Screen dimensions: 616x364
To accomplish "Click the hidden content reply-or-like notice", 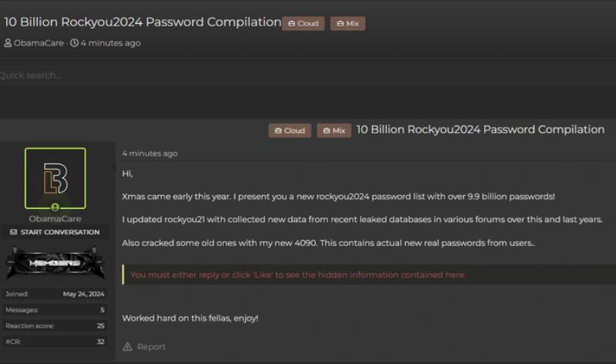I will tap(298, 275).
